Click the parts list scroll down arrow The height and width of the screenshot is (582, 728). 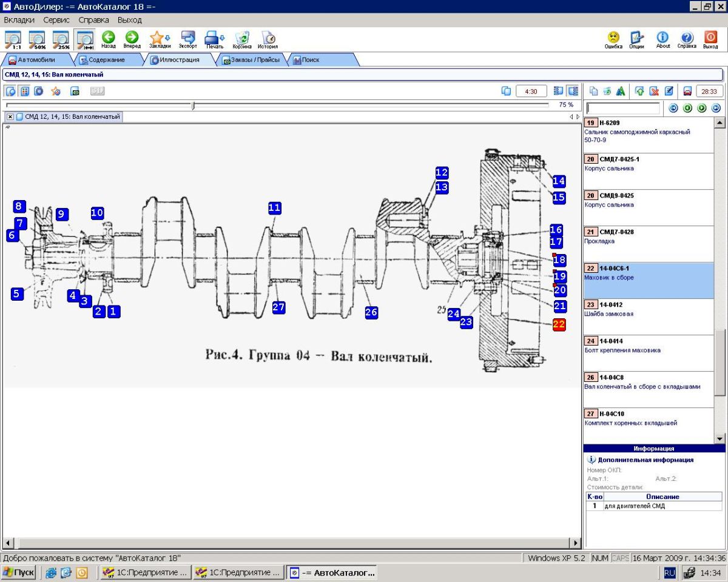click(x=720, y=438)
